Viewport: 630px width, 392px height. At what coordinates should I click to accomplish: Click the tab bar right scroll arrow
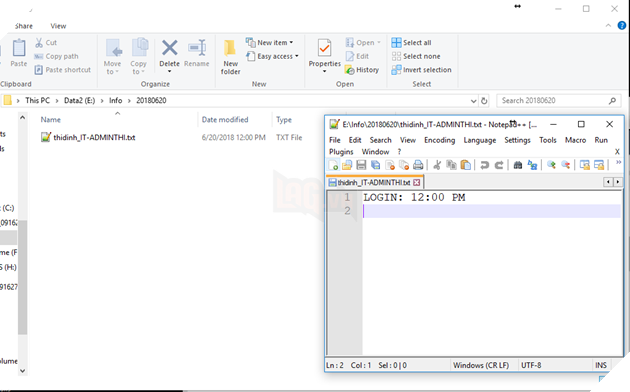618,182
